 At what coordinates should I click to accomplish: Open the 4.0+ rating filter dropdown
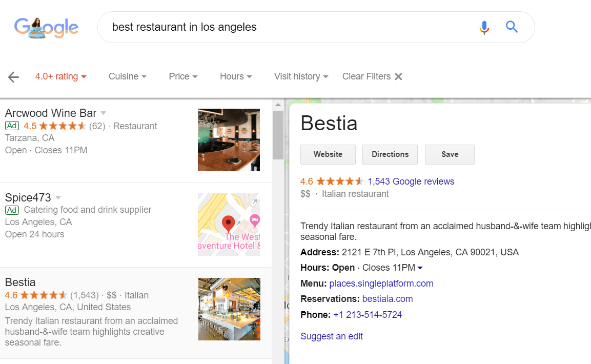(60, 76)
